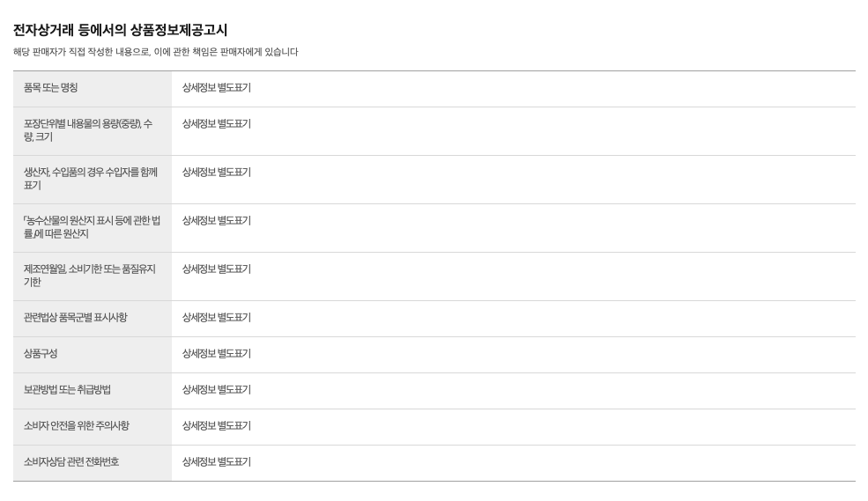Click the 상세정보 별도표기 value beside 상품구성
868x501 pixels.
tap(217, 354)
